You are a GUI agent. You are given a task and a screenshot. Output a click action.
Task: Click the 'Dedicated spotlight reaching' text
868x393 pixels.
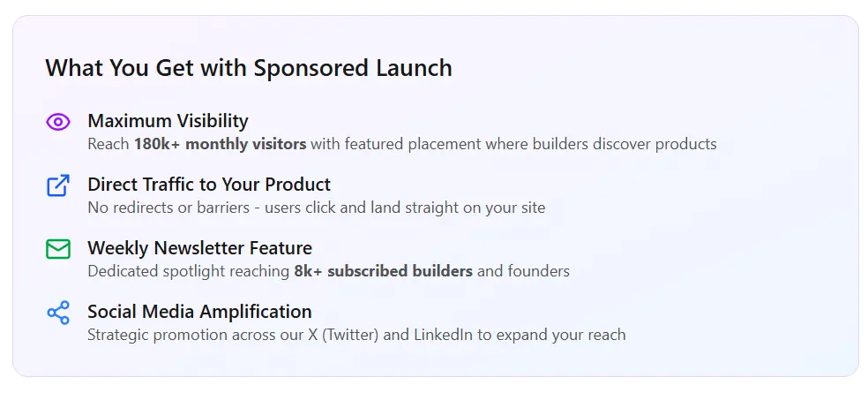[188, 271]
